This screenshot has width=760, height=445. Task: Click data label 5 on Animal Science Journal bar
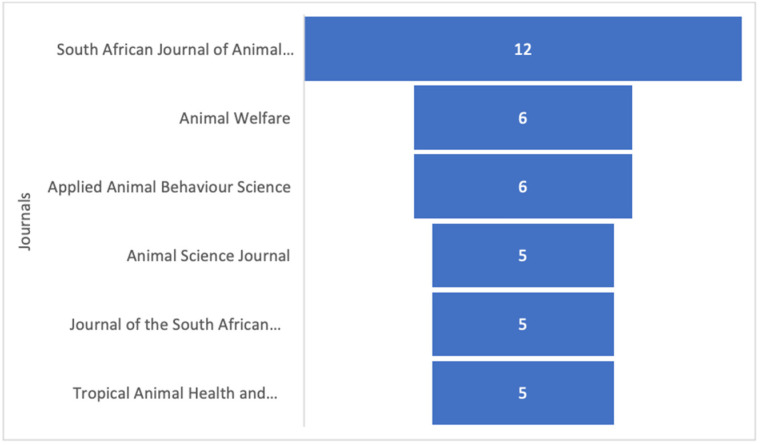522,255
